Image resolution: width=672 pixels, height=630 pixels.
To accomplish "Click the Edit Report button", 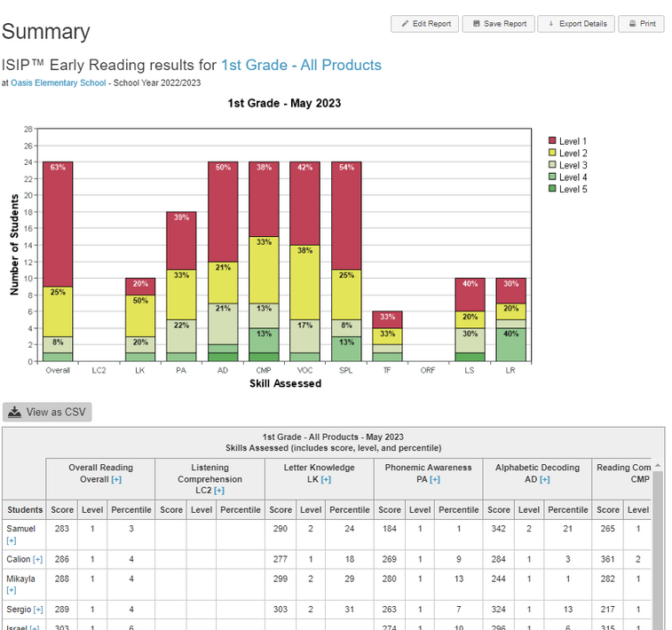I will [x=424, y=24].
